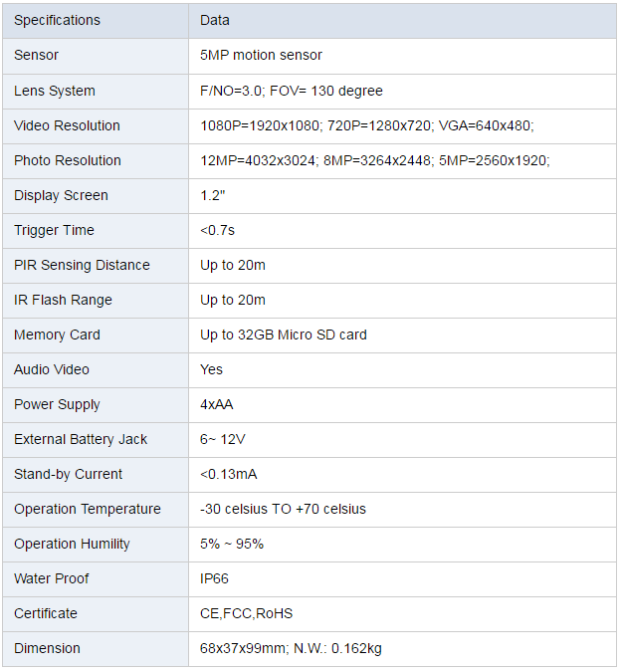
Task: Select the PIR Sensing Distance label
Action: (x=82, y=265)
